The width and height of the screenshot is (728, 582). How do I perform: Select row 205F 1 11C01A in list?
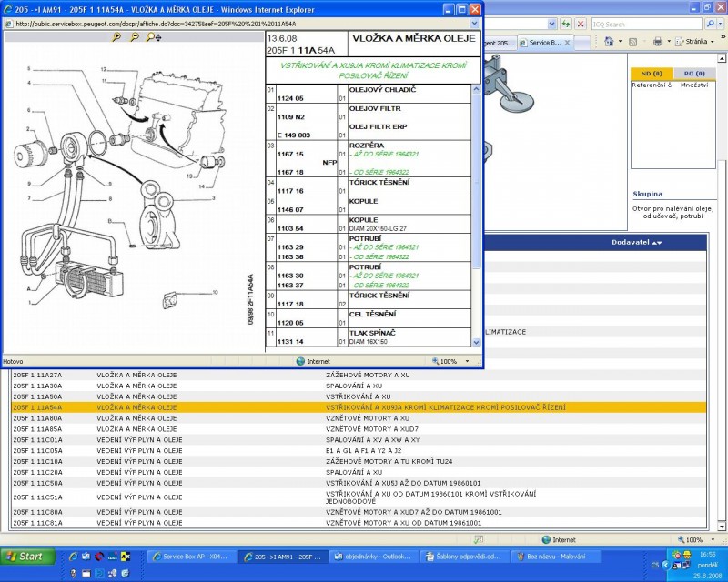point(36,440)
